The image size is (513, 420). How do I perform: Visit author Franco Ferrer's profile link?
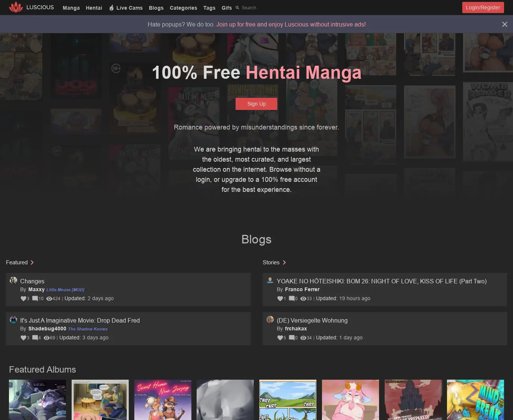point(302,289)
